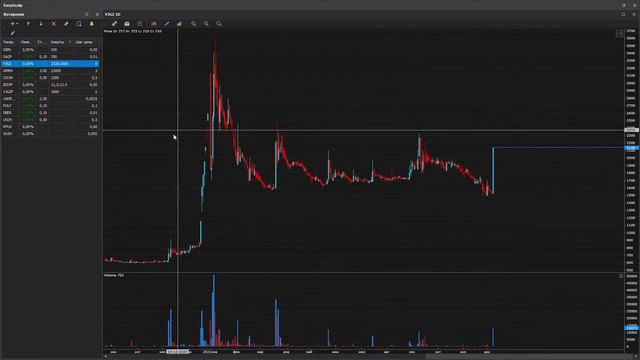This screenshot has width=640, height=360.
Task: Click the first magnifier zoom icon
Action: point(193,24)
